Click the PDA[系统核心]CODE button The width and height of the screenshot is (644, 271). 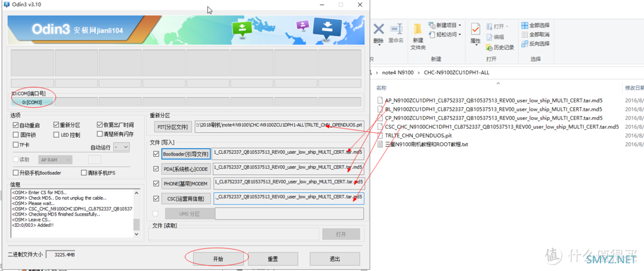(185, 169)
